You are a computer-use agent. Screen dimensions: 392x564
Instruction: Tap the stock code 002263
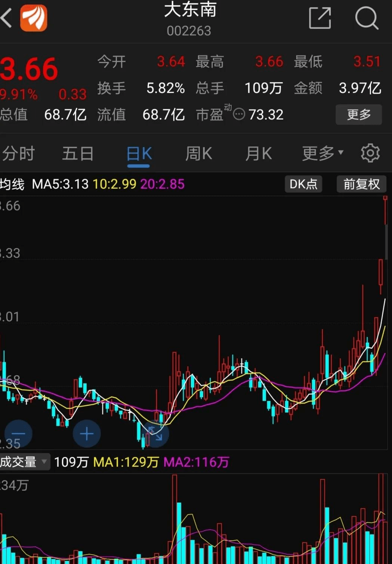189,31
